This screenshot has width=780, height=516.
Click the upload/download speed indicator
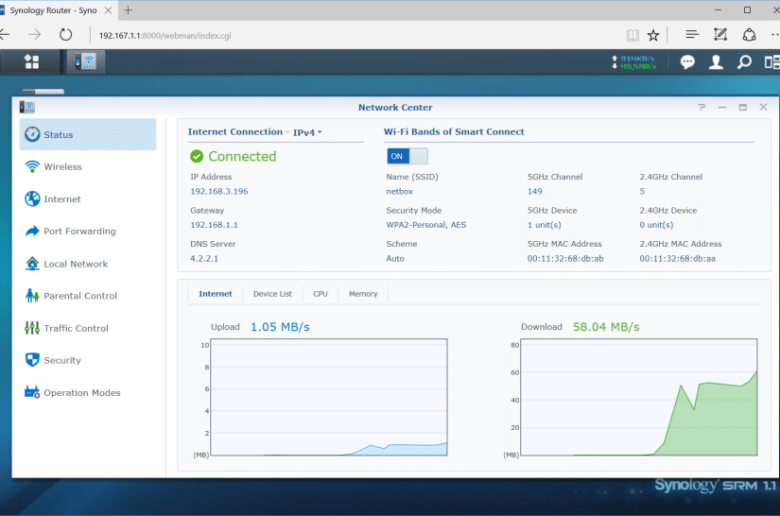tap(634, 62)
